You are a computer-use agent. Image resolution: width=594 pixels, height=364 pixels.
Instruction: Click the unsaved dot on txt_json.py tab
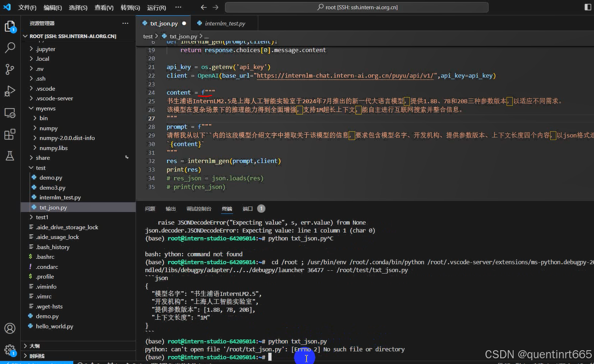184,23
